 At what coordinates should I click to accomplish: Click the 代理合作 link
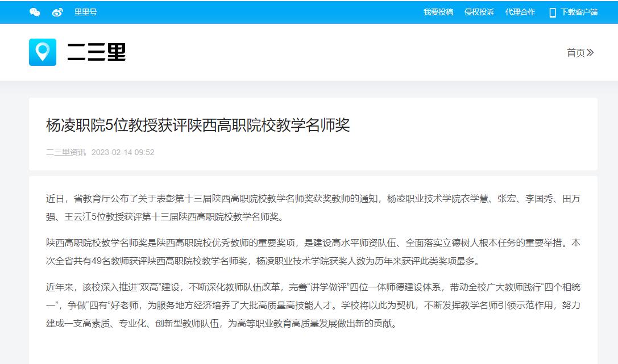[x=520, y=12]
